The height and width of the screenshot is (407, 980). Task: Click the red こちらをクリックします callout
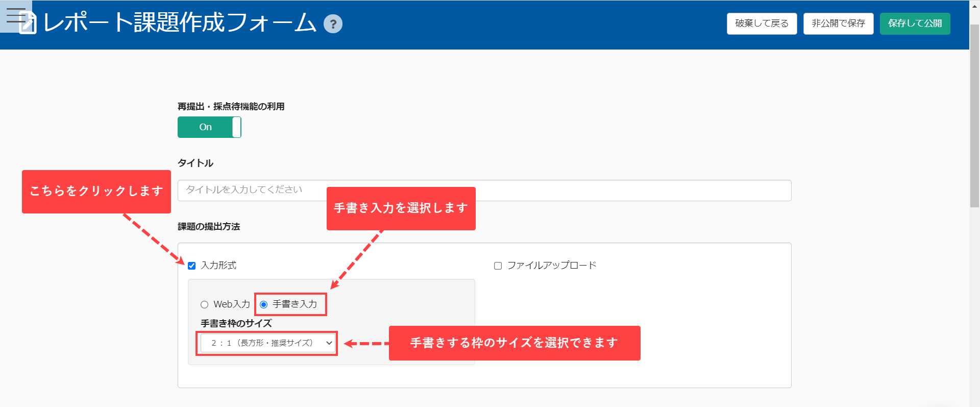96,191
